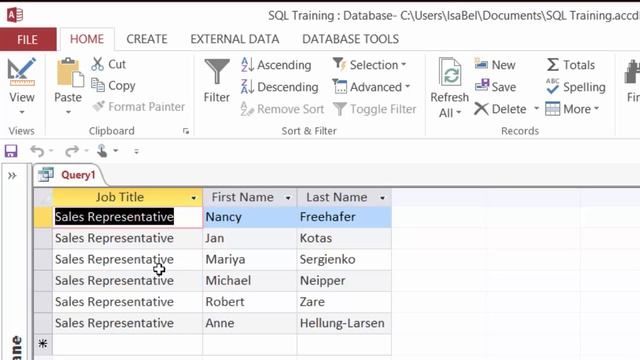Image resolution: width=640 pixels, height=360 pixels.
Task: Click the Hellung-Larsen last name cell
Action: click(344, 323)
